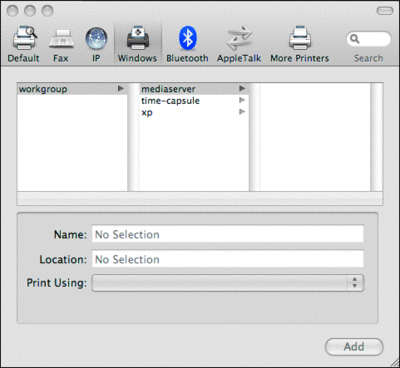Viewport: 400px width, 368px height.
Task: Expand the mediaserver arrow
Action: click(x=242, y=89)
